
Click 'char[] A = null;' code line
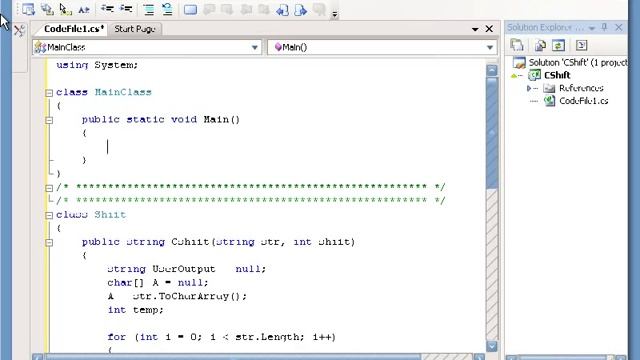point(158,282)
